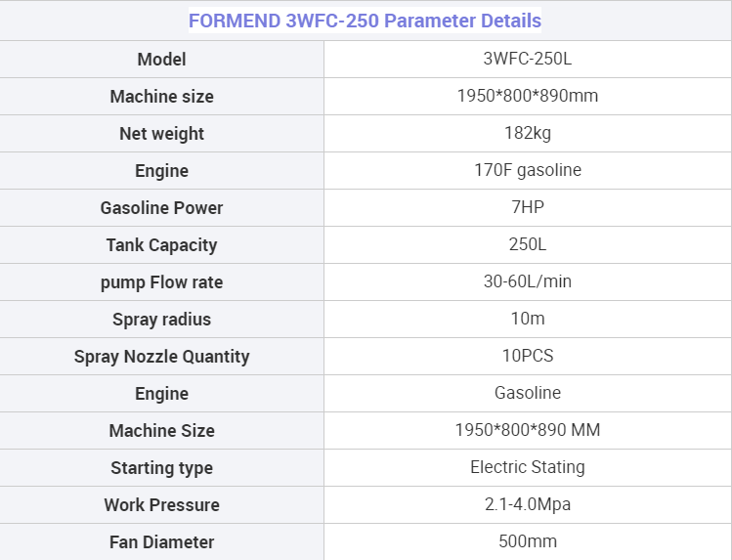Select the Gasoline Power label
Image resolution: width=732 pixels, height=560 pixels.
click(x=161, y=207)
